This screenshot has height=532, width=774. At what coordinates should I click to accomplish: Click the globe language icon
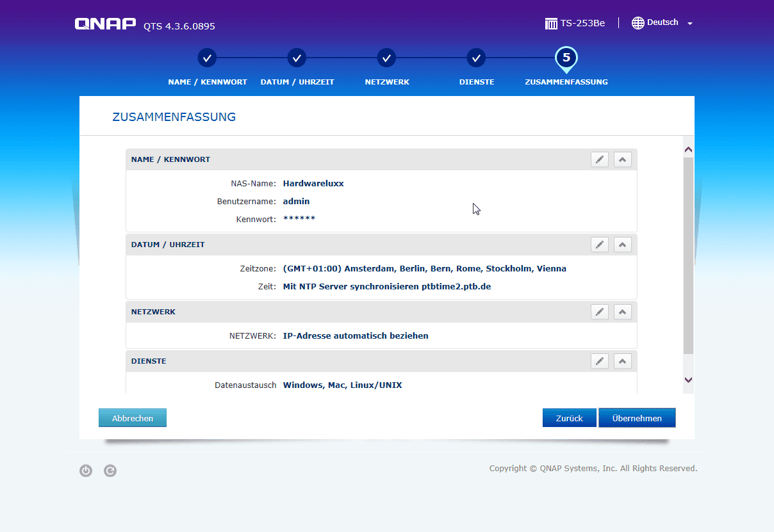click(x=638, y=23)
